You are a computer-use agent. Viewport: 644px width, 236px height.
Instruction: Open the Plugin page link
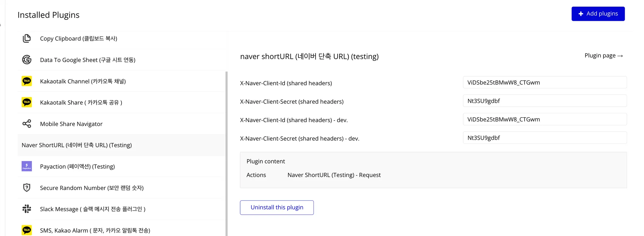click(604, 56)
